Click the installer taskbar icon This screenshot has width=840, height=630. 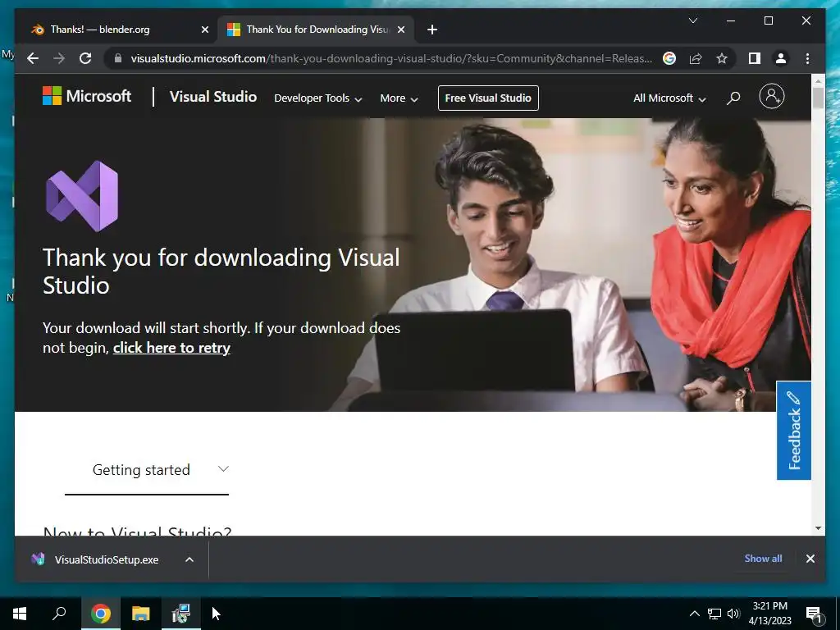[181, 614]
